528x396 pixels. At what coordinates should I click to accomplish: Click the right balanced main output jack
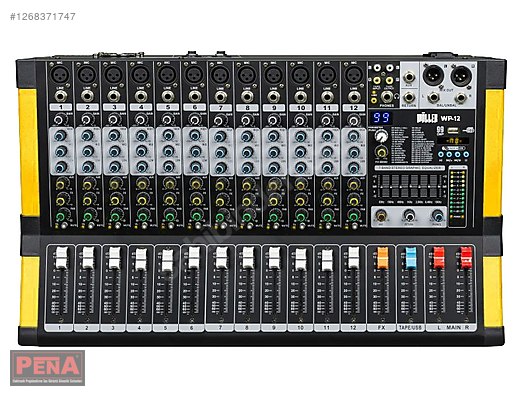(460, 98)
